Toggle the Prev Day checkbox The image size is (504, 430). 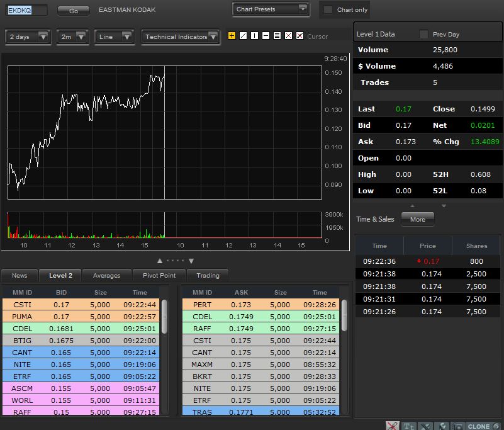coord(423,34)
